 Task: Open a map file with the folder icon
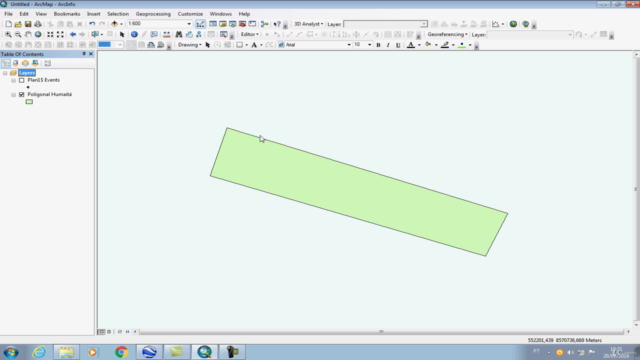click(18, 24)
